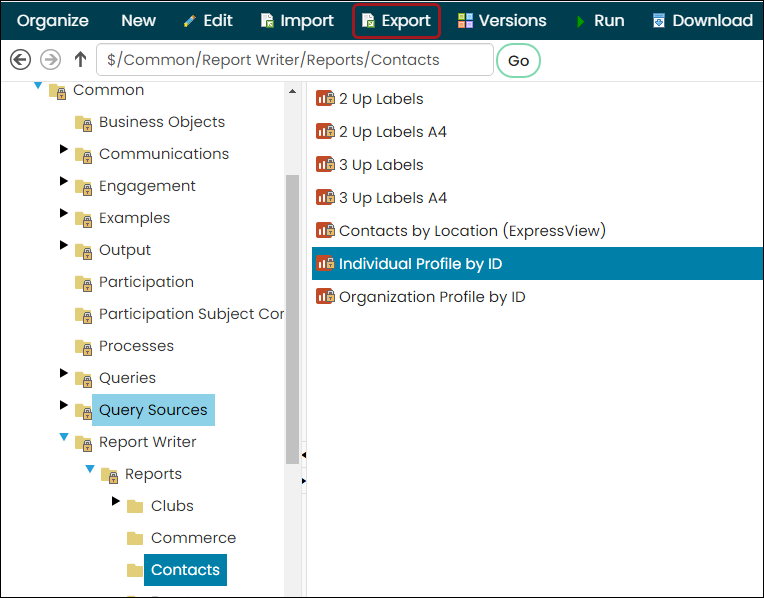The height and width of the screenshot is (598, 764).
Task: Click the Import document icon
Action: pos(267,20)
